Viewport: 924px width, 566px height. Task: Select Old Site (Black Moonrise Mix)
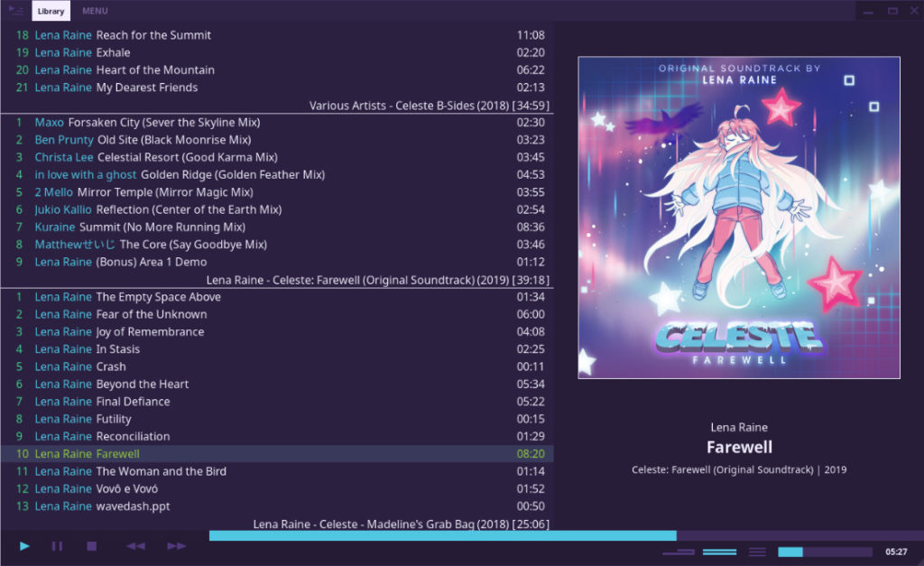pyautogui.click(x=277, y=140)
